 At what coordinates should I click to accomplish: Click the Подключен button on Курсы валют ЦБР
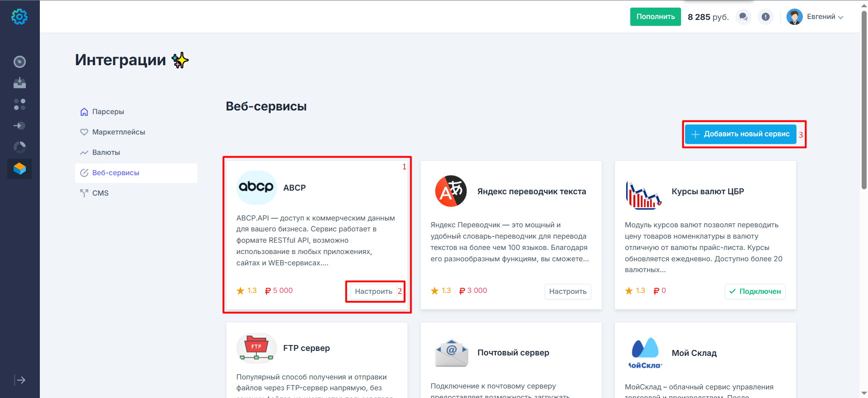pyautogui.click(x=755, y=292)
